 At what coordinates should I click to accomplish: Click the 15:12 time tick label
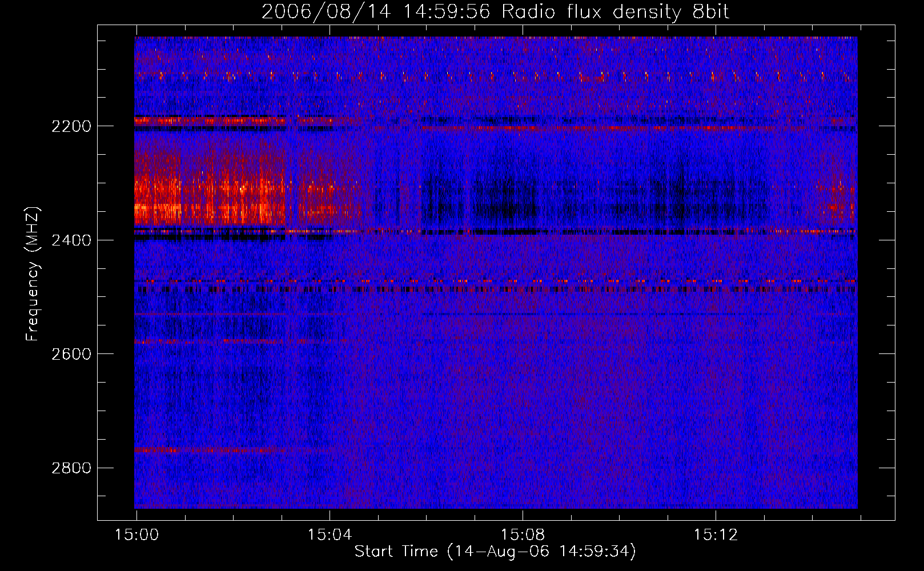(716, 535)
